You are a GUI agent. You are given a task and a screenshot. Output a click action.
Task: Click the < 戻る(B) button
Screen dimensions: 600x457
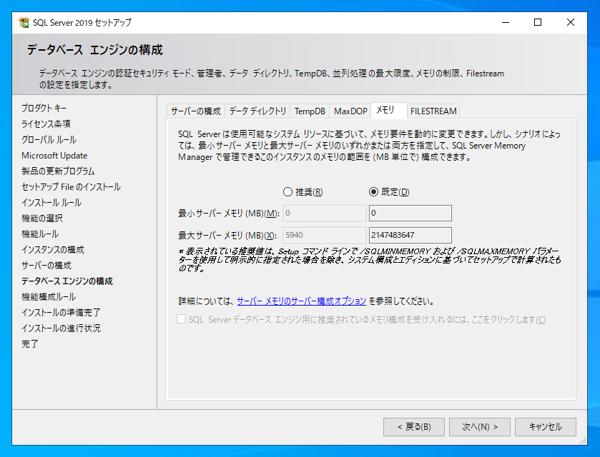coord(414,427)
